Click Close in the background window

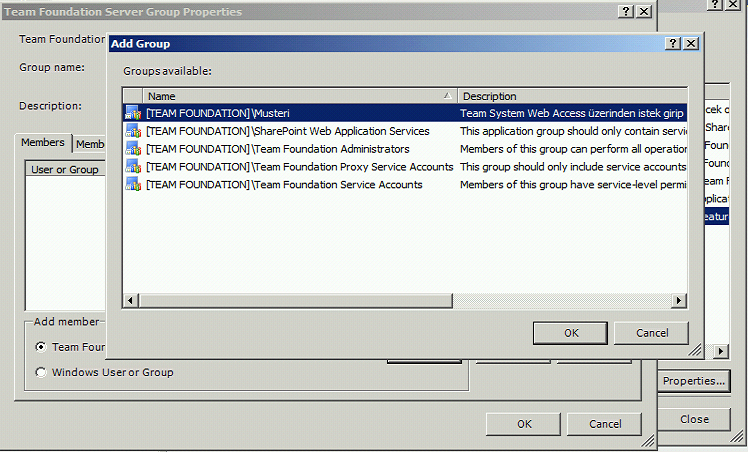coord(694,419)
